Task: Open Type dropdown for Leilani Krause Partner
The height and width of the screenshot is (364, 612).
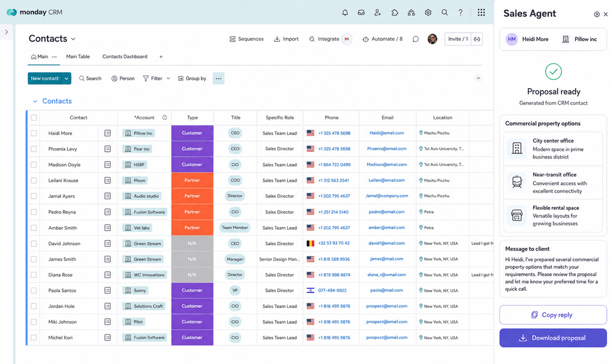Action: click(192, 180)
